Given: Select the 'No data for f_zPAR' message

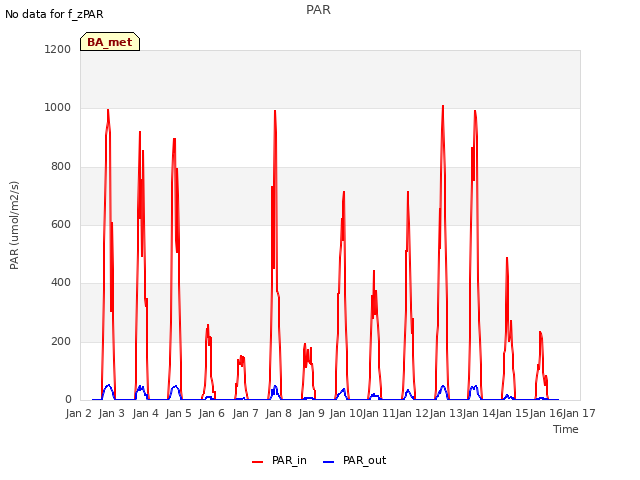Looking at the screenshot, I should 54,14.
